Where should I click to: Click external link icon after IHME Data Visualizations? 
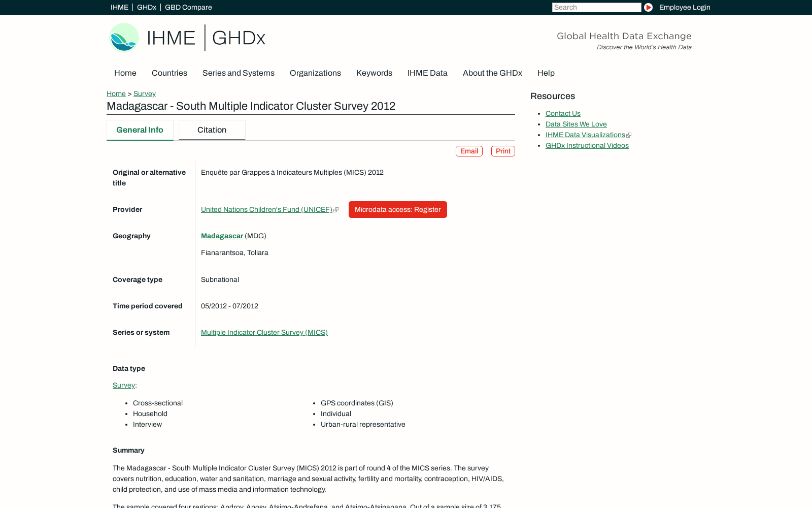click(629, 135)
